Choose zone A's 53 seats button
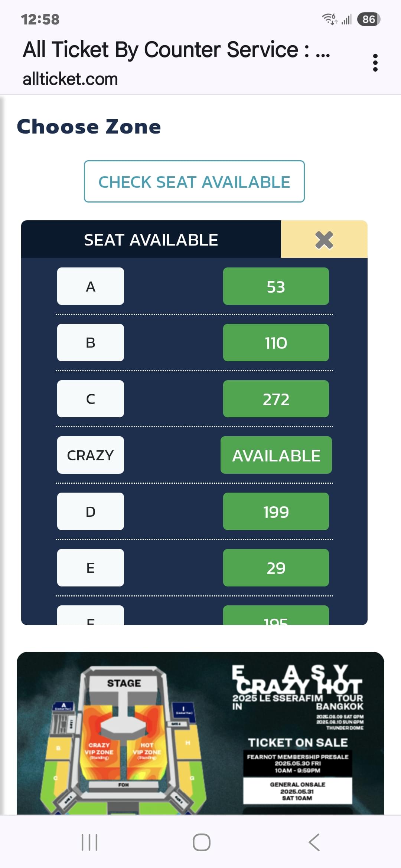 tap(276, 286)
